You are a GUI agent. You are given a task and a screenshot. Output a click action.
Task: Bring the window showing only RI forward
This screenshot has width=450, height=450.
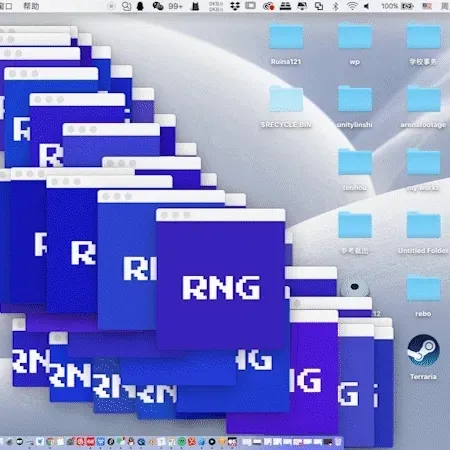click(x=127, y=260)
